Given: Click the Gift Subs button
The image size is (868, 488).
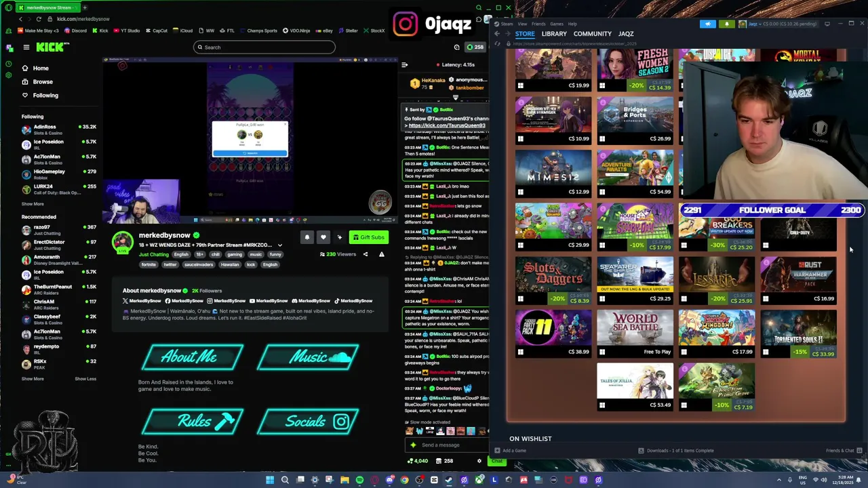Looking at the screenshot, I should [x=368, y=237].
